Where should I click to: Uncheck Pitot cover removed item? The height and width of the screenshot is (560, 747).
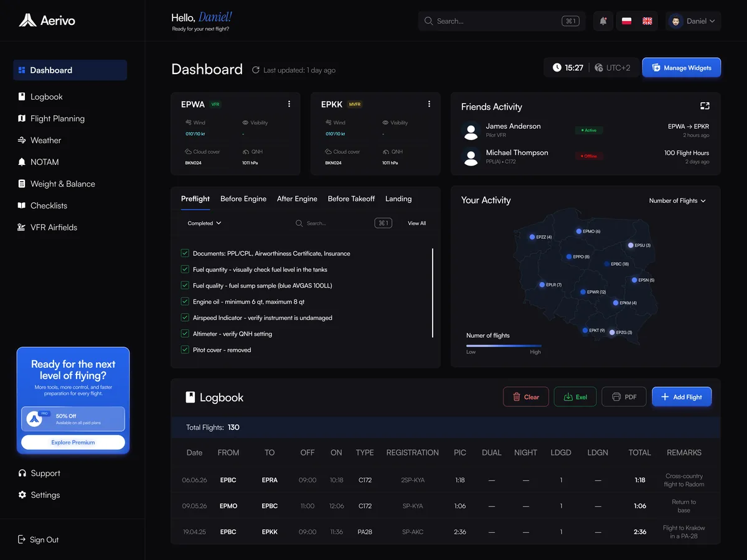click(185, 350)
